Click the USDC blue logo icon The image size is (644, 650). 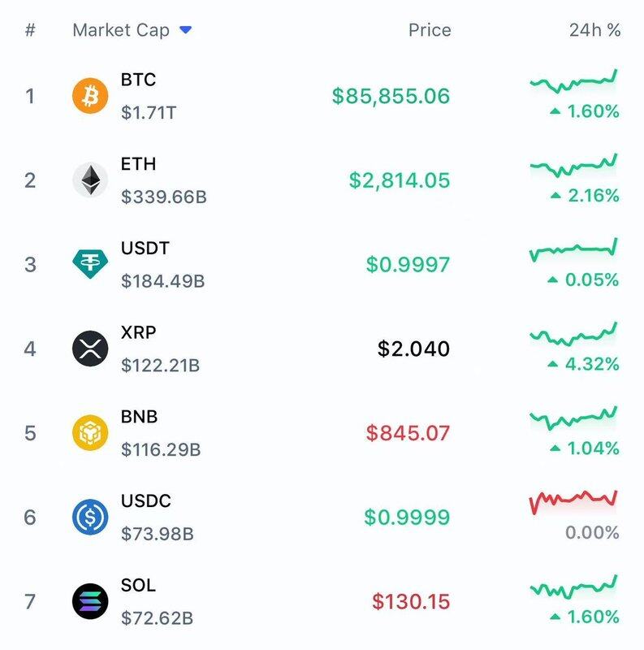tap(89, 517)
